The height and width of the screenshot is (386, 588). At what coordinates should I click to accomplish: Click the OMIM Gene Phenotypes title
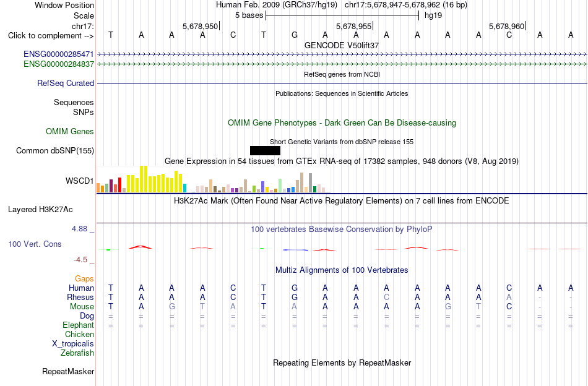[342, 123]
